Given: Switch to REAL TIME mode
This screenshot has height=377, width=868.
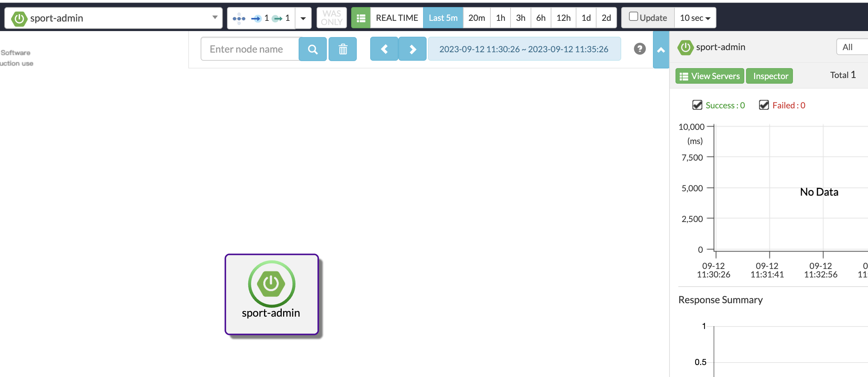Looking at the screenshot, I should (397, 18).
